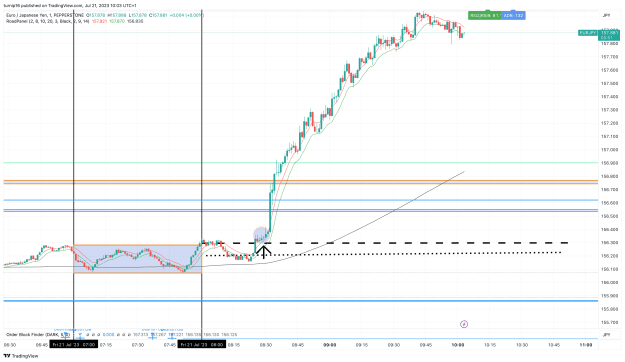Click 09:30 on the time axis
625x362 pixels.
point(394,345)
